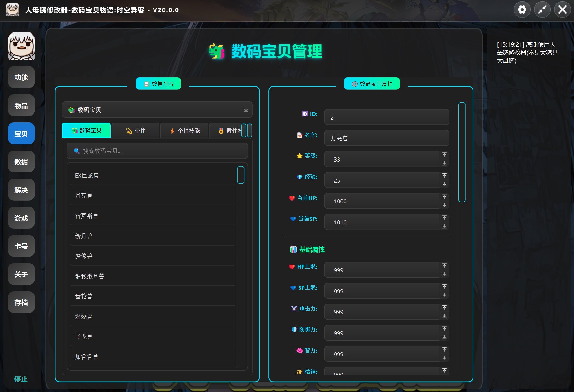Select 雷克斯兽 in the list
Screen dimensions: 574x392
pyautogui.click(x=153, y=216)
